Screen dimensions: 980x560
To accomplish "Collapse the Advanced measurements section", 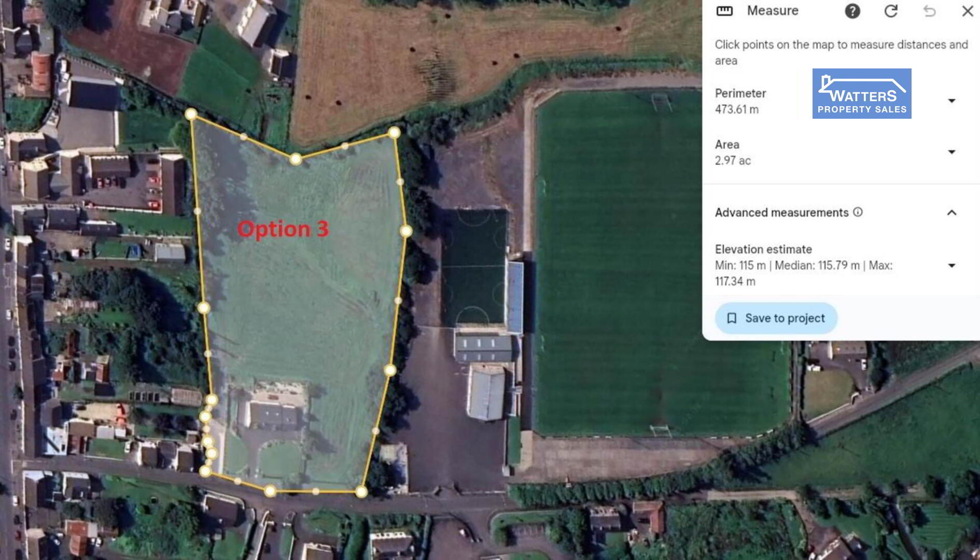I will tap(951, 213).
